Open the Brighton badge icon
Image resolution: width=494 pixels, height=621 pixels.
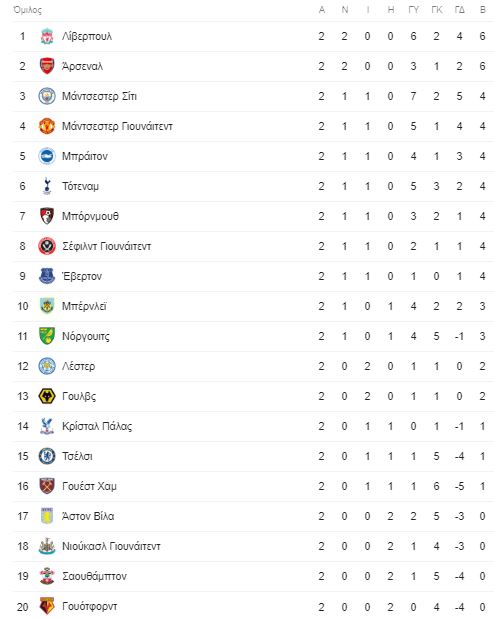[47, 156]
